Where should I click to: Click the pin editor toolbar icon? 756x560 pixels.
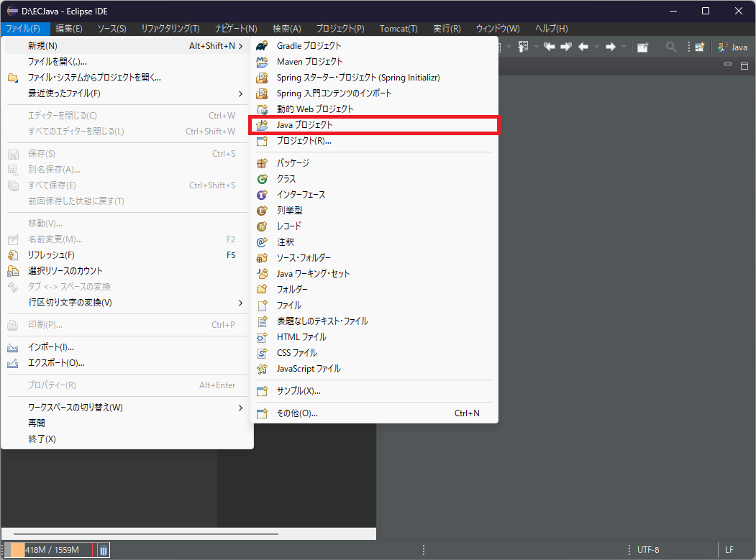(x=642, y=47)
